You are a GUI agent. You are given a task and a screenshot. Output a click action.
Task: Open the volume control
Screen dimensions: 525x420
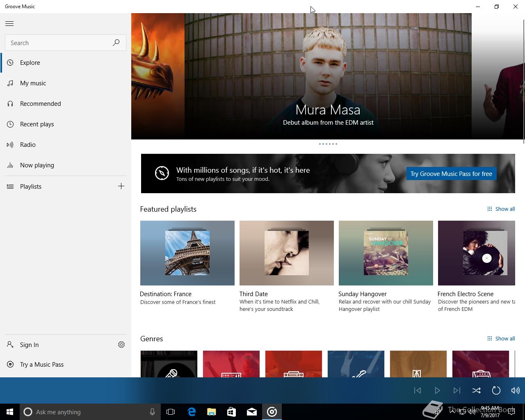point(516,390)
